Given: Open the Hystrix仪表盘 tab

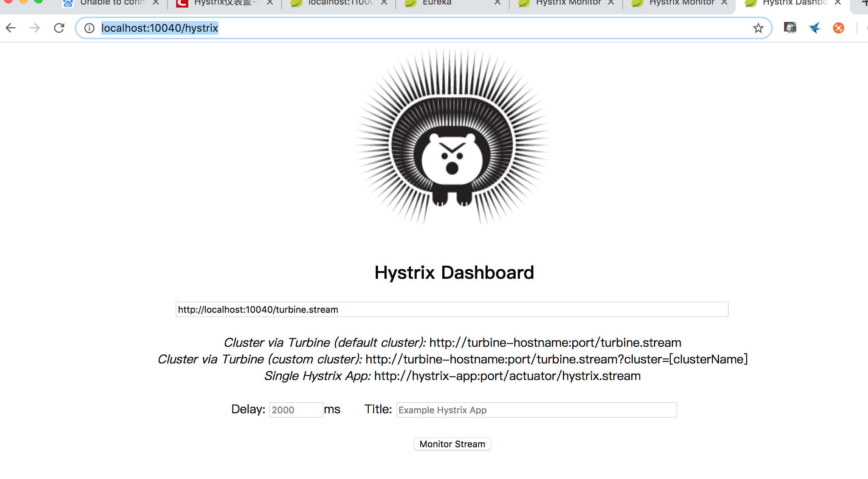Looking at the screenshot, I should (x=226, y=3).
